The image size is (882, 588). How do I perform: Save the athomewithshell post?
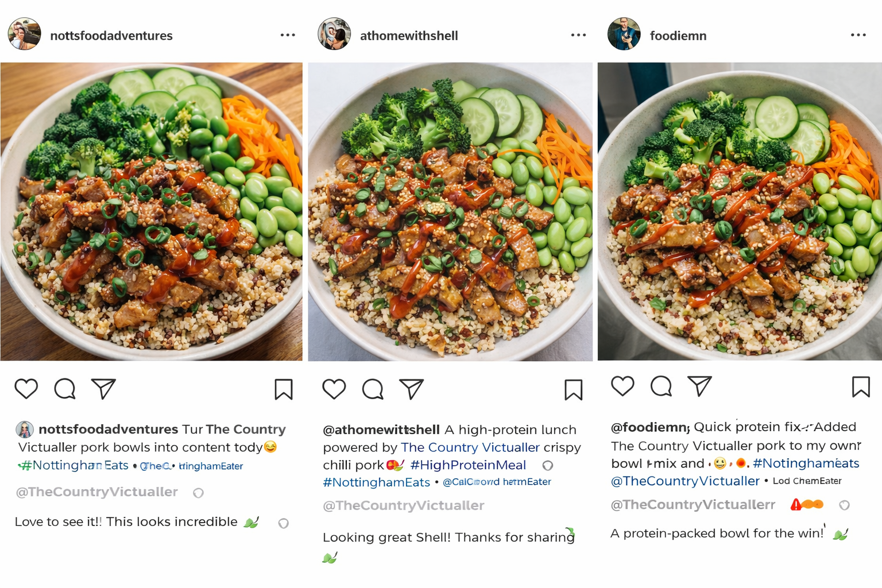pos(574,390)
